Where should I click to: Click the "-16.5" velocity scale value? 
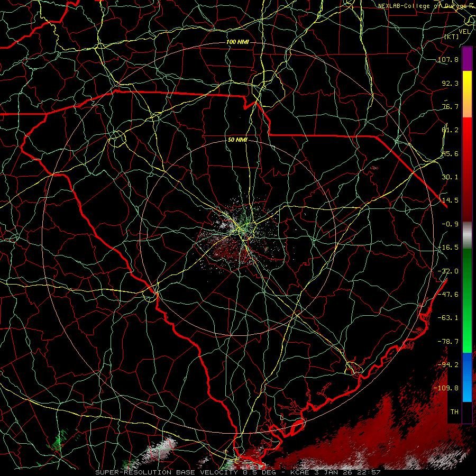point(448,248)
